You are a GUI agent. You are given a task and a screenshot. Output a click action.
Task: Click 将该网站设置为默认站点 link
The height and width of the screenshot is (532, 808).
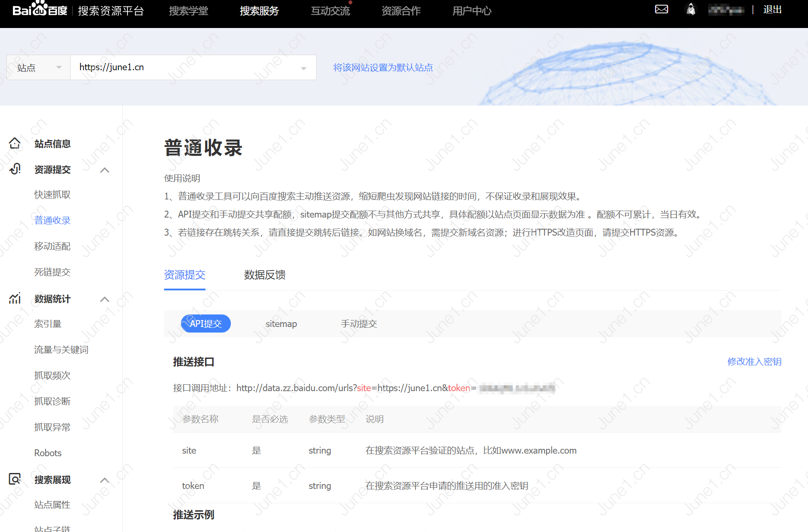tap(383, 68)
